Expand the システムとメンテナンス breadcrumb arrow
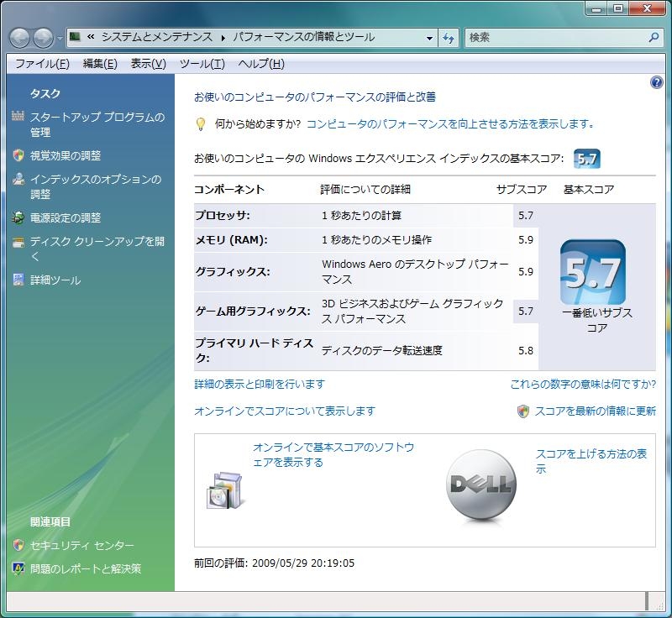The image size is (672, 618). point(223,38)
